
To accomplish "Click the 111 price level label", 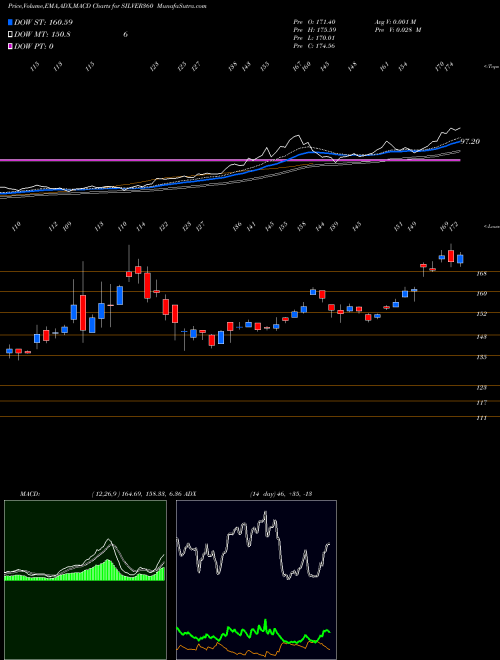I will tap(481, 418).
